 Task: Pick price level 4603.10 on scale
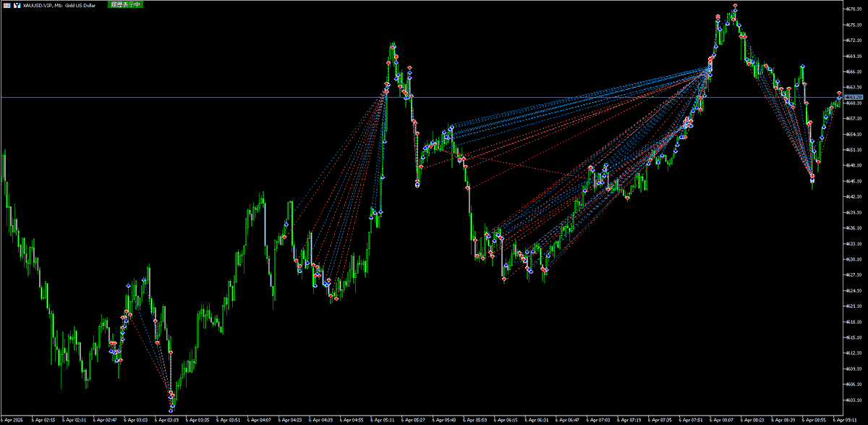(854, 400)
